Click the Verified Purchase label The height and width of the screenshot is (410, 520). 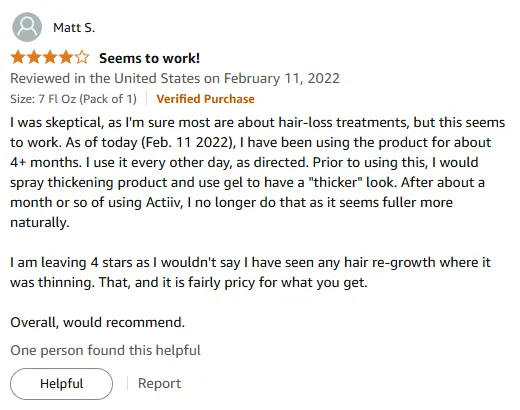[x=205, y=99]
